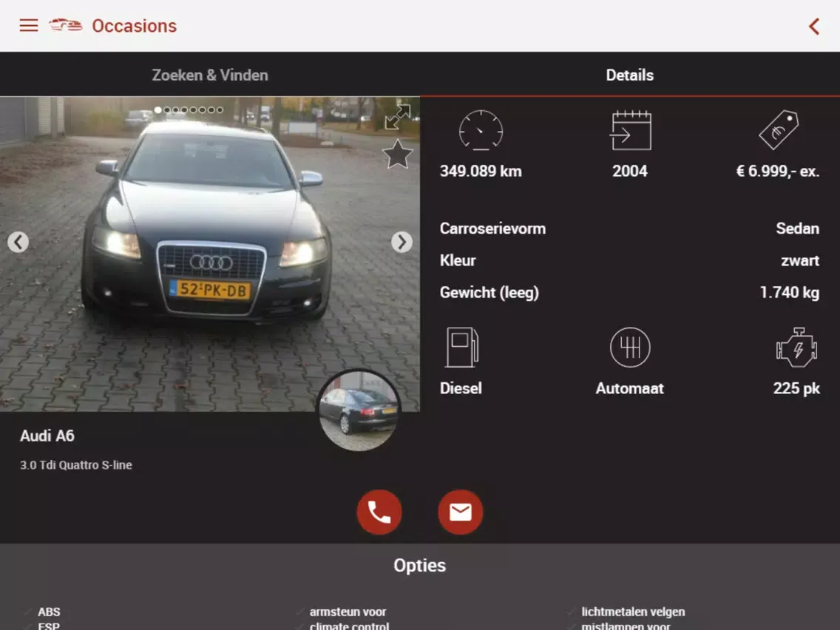Click the 3.0 Tdi Quattro S-line subtitle
840x630 pixels.
point(76,465)
